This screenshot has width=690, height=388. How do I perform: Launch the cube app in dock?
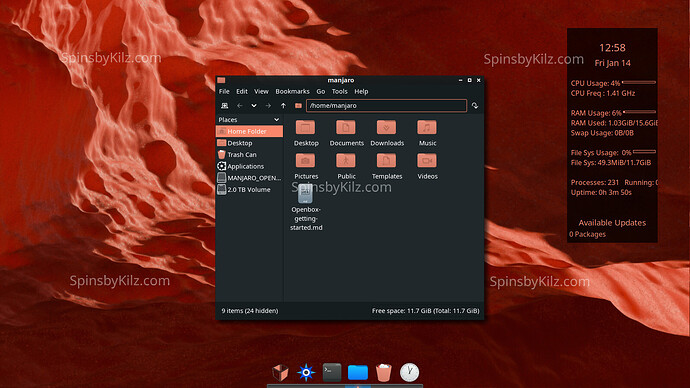(x=280, y=373)
